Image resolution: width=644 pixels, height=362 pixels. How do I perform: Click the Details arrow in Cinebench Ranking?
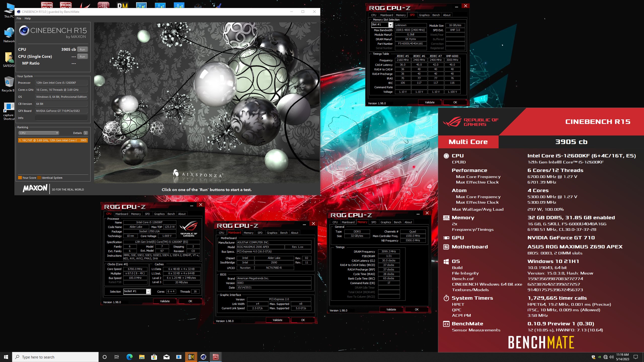pos(86,133)
